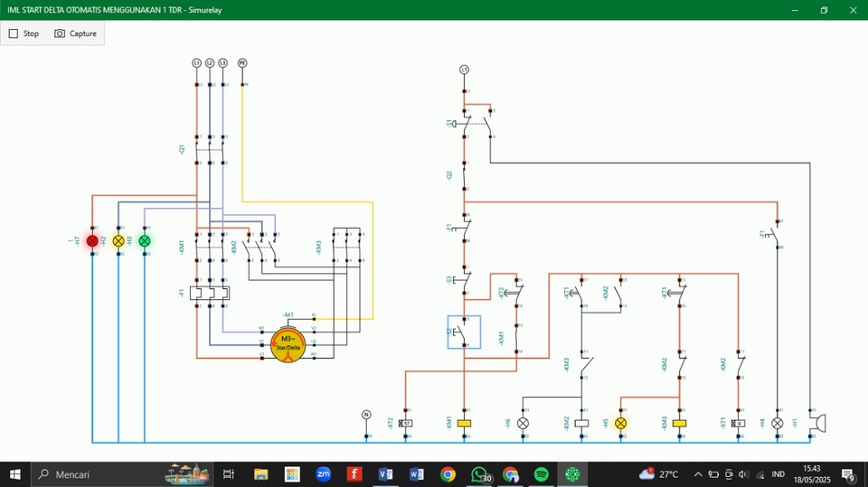Screen dimensions: 868x487
Task: Select the KM3 star contactor power contacts
Action: click(x=347, y=248)
